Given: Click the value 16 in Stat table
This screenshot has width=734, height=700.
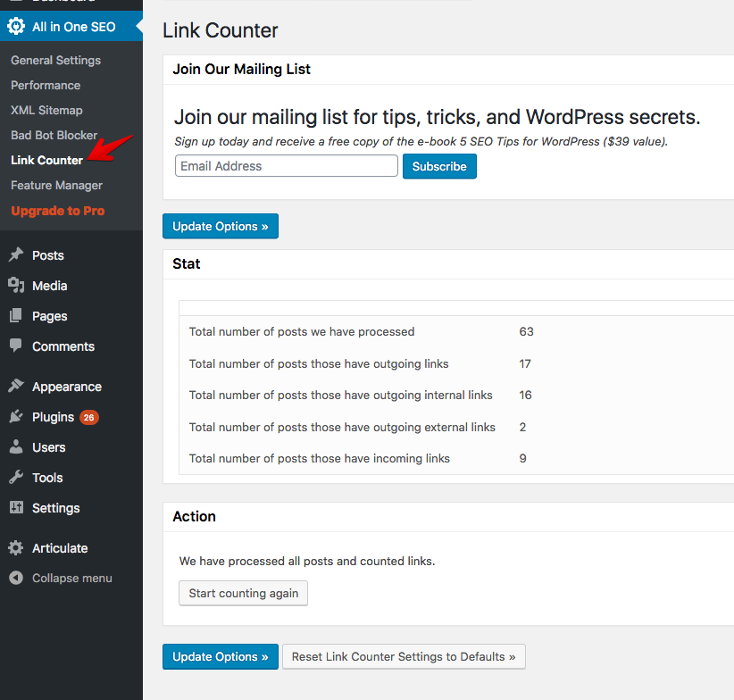Looking at the screenshot, I should pyautogui.click(x=525, y=395).
